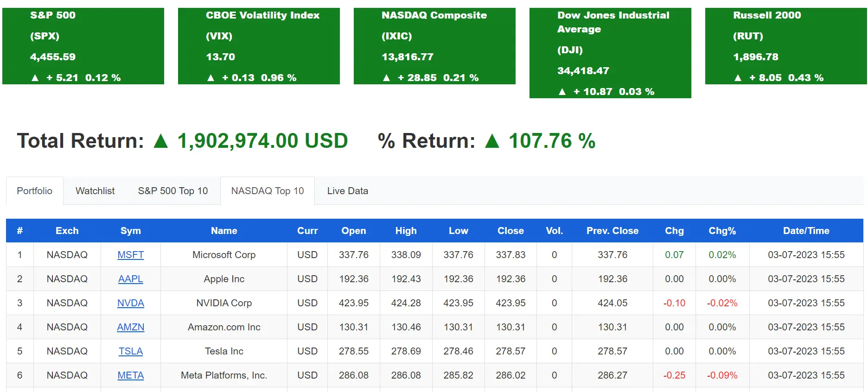The height and width of the screenshot is (392, 868).
Task: Click Tesla's low price 278.46
Action: [x=459, y=351]
